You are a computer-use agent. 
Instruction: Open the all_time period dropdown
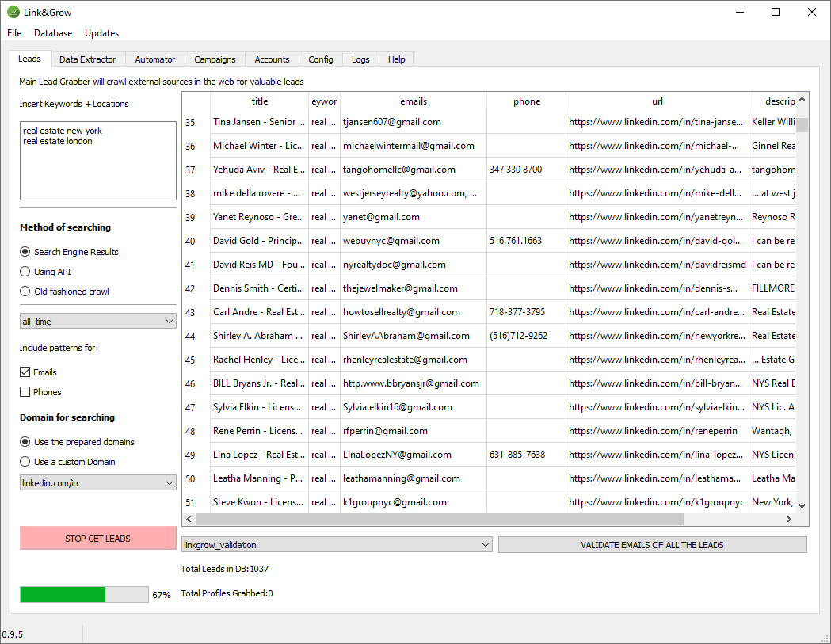click(97, 322)
